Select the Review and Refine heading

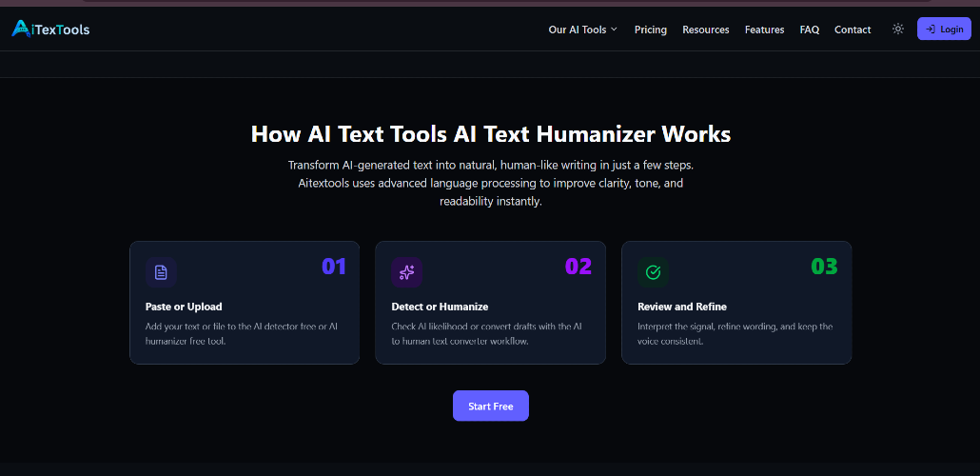pos(682,307)
